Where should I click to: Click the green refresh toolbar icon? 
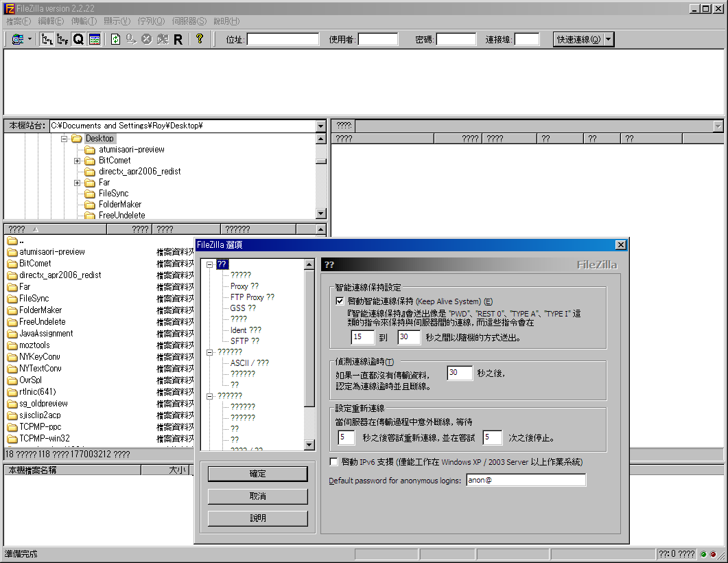click(x=115, y=39)
